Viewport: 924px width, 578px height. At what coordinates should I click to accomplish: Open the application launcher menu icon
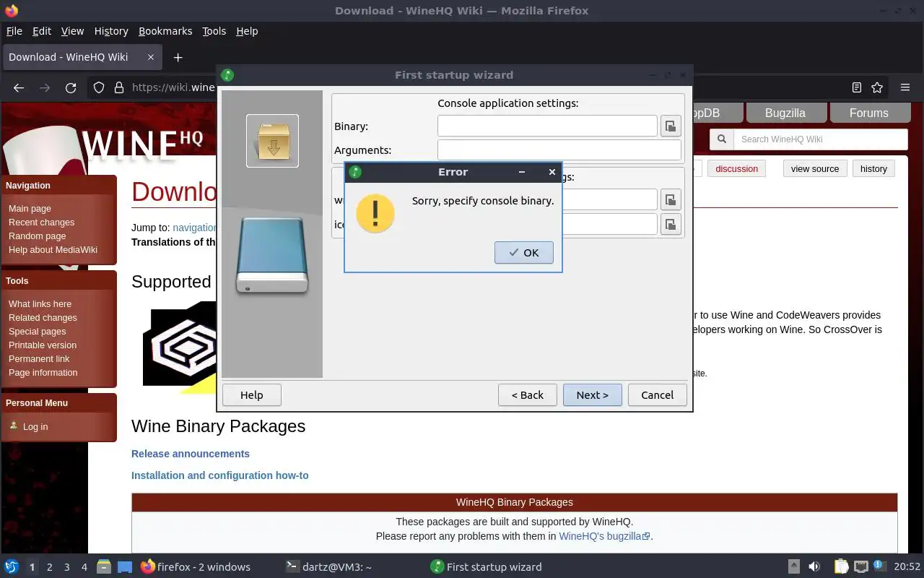pos(12,567)
